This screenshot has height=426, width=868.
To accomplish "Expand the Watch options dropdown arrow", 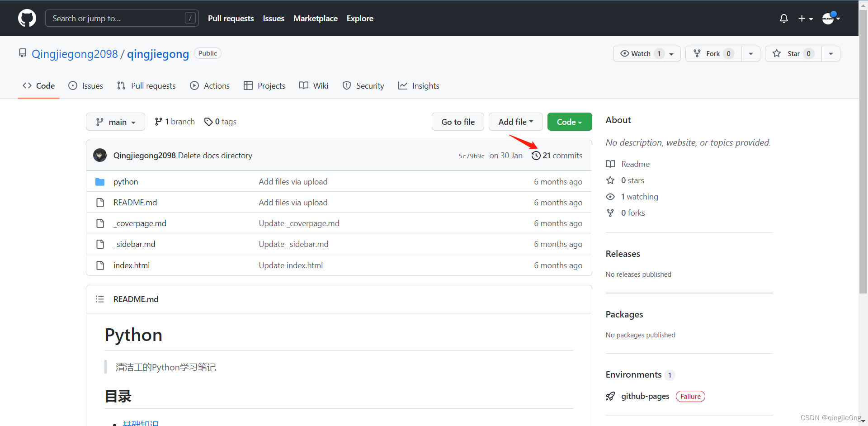I will pos(672,54).
